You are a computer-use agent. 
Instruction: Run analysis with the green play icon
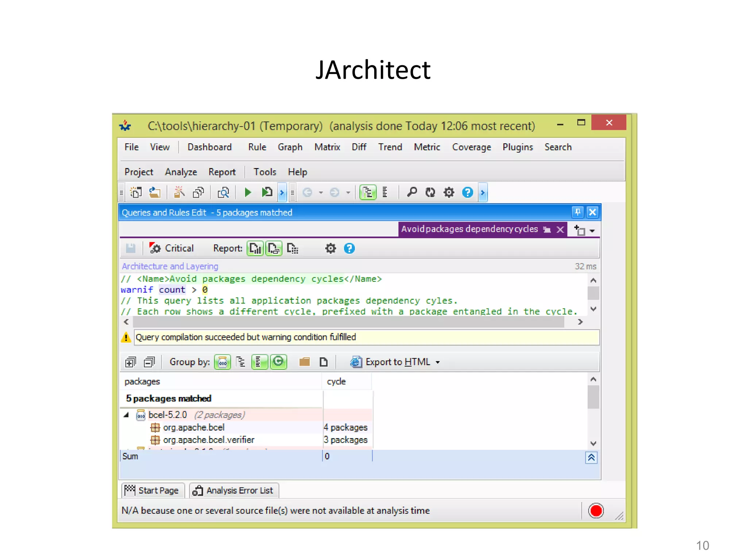tap(248, 192)
